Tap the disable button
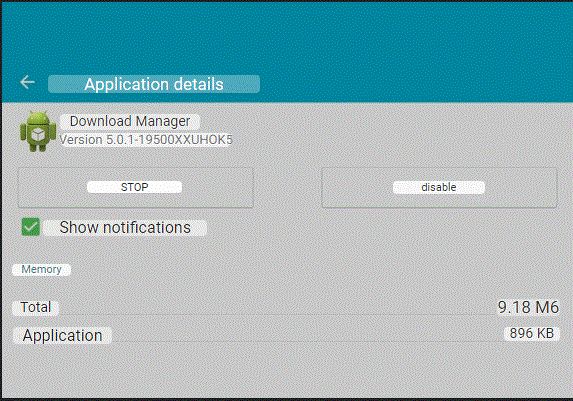 (439, 188)
